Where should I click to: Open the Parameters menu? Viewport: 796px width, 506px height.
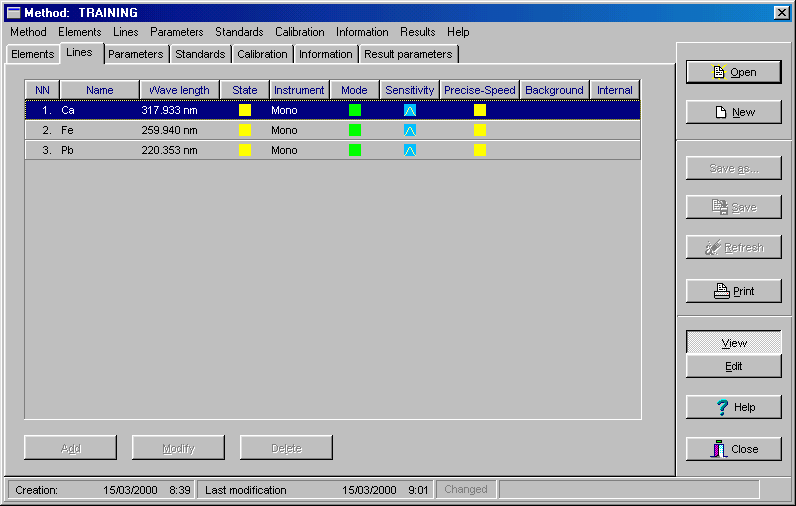point(177,32)
